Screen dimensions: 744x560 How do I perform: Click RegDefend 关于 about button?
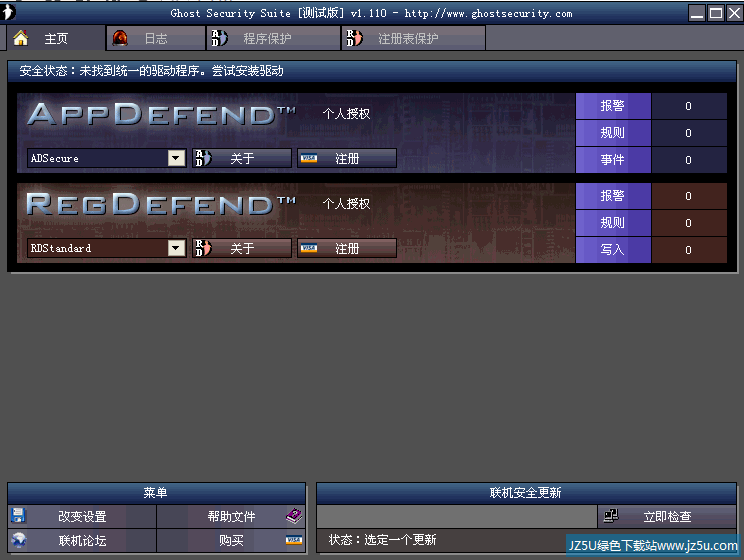[x=242, y=248]
